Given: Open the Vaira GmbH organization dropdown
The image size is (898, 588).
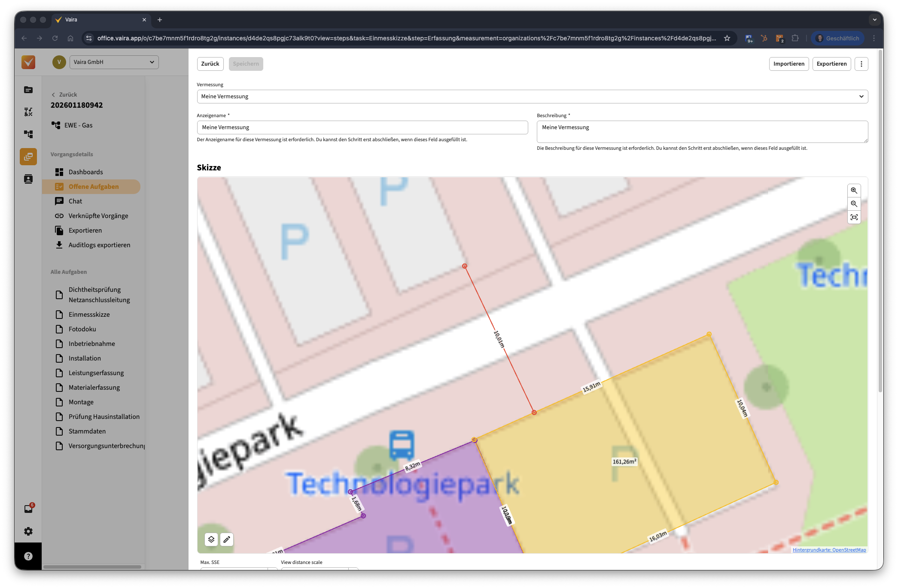Looking at the screenshot, I should tap(114, 62).
